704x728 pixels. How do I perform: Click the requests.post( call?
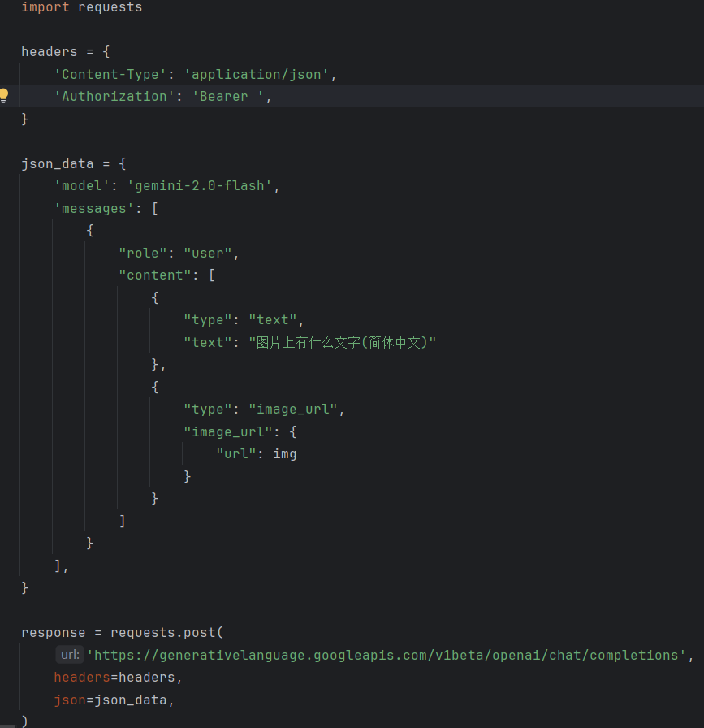[167, 633]
